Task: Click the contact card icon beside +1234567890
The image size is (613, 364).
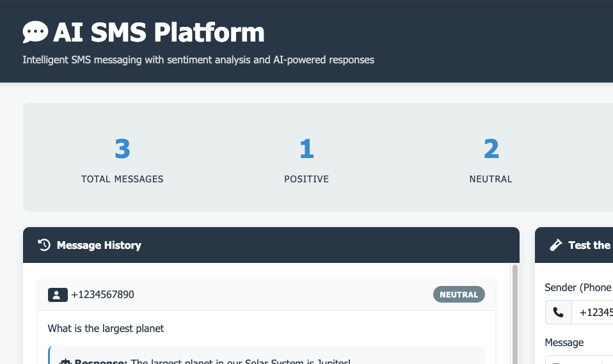Action: tap(57, 295)
